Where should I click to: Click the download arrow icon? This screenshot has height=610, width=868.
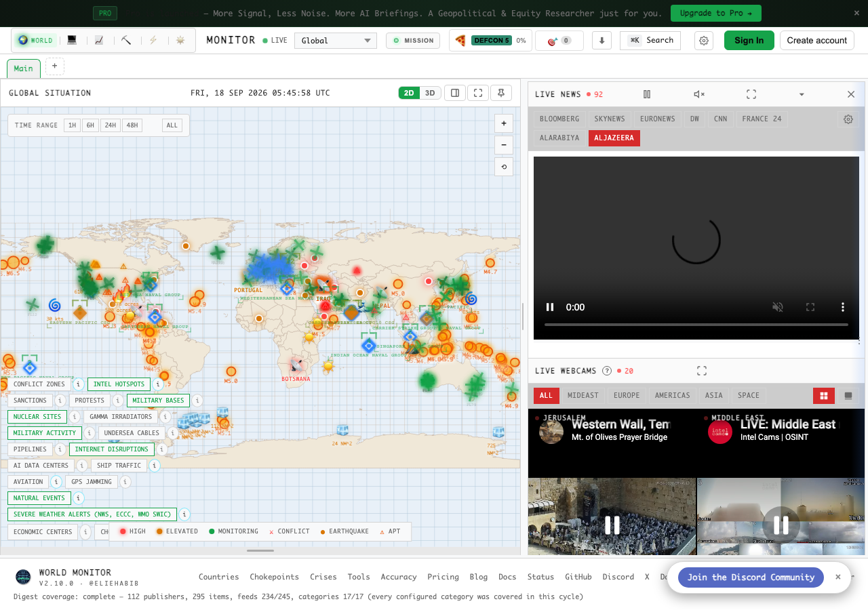601,41
